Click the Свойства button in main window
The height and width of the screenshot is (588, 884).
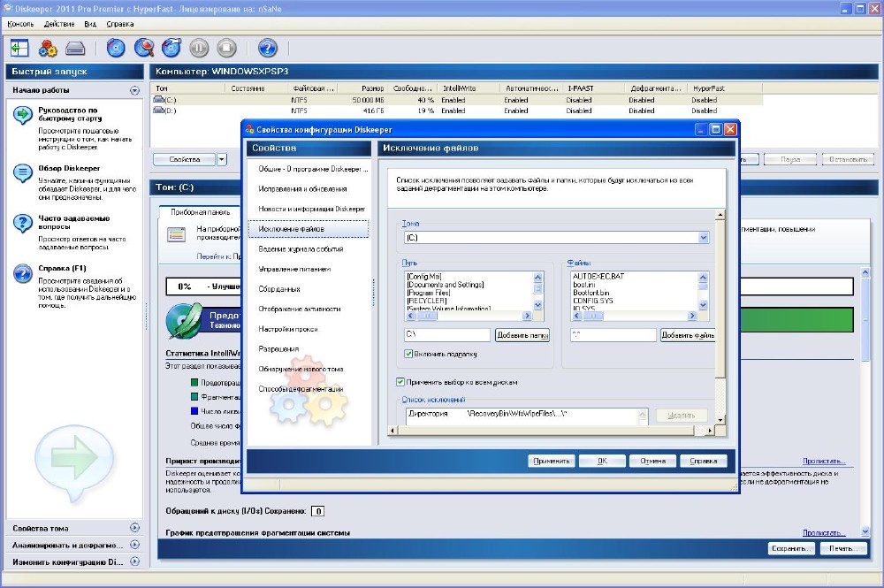[185, 159]
